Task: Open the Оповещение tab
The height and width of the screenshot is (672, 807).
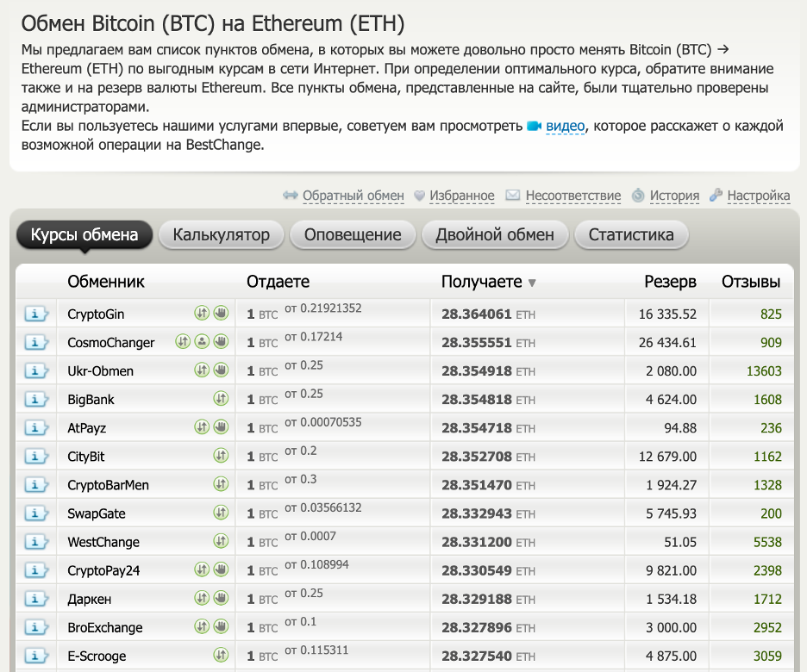Action: coord(353,235)
